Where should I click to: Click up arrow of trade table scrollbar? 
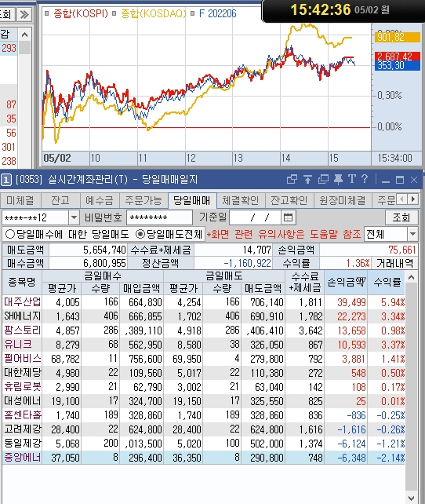click(411, 277)
